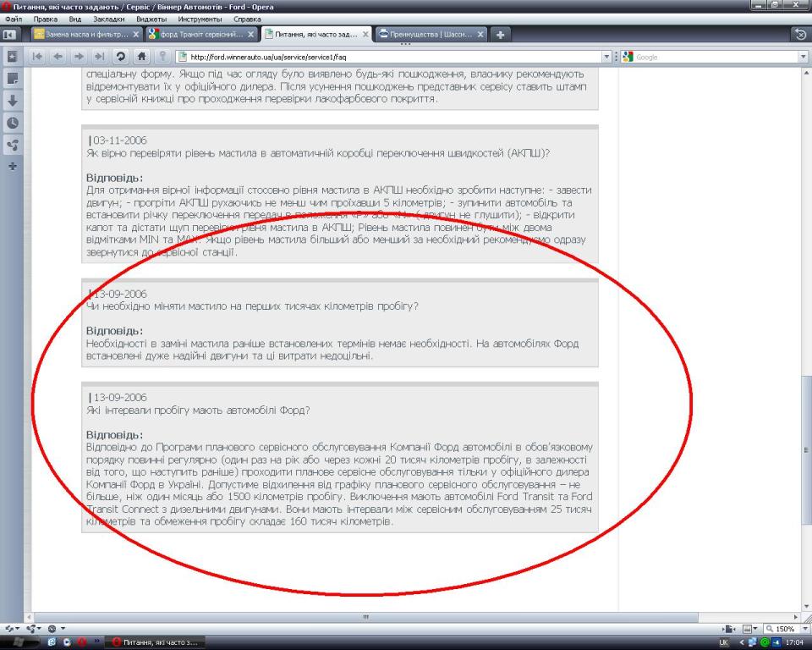Open a new tab with plus button
The image size is (812, 650).
pos(501,35)
